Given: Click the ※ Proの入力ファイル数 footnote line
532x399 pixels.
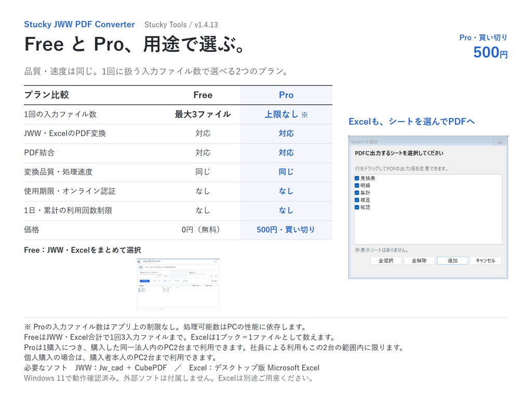Looking at the screenshot, I should [x=165, y=327].
